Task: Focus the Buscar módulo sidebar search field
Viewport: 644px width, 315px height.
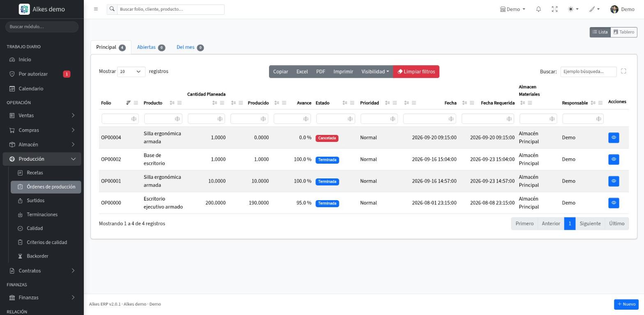Action: click(x=42, y=27)
